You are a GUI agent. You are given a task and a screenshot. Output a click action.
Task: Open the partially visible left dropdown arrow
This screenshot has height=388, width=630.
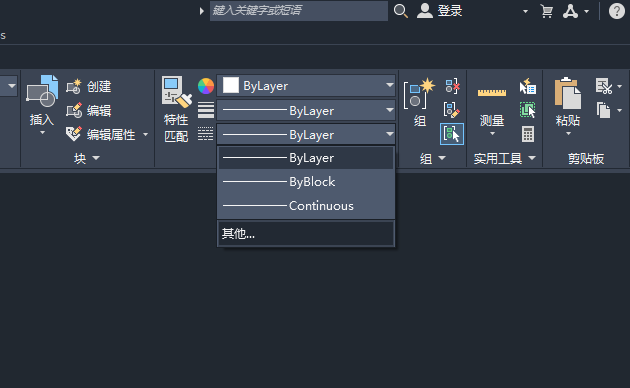click(11, 86)
